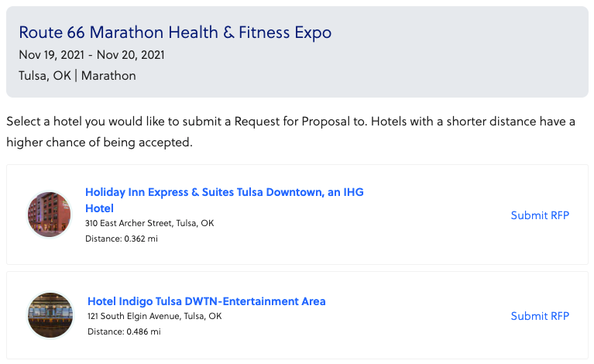594x364 pixels.
Task: Click the 121 South Elgin Avenue address
Action: tap(155, 316)
